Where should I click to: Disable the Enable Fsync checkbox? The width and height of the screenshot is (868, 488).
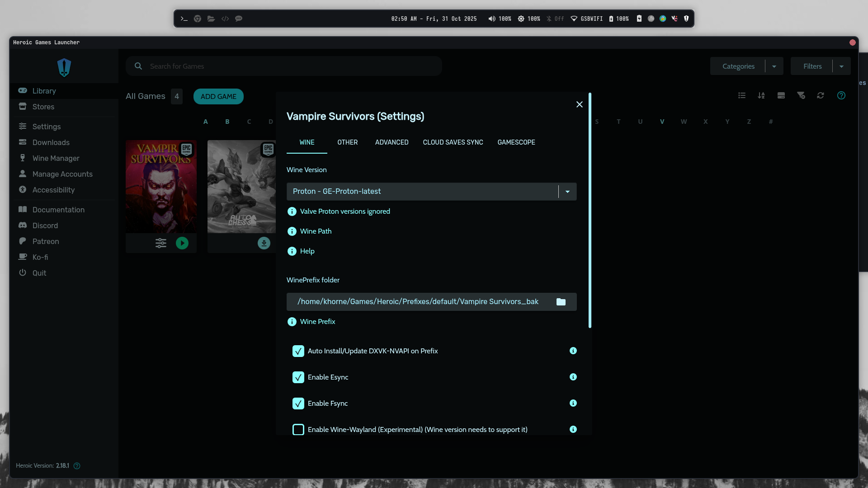[x=298, y=404]
